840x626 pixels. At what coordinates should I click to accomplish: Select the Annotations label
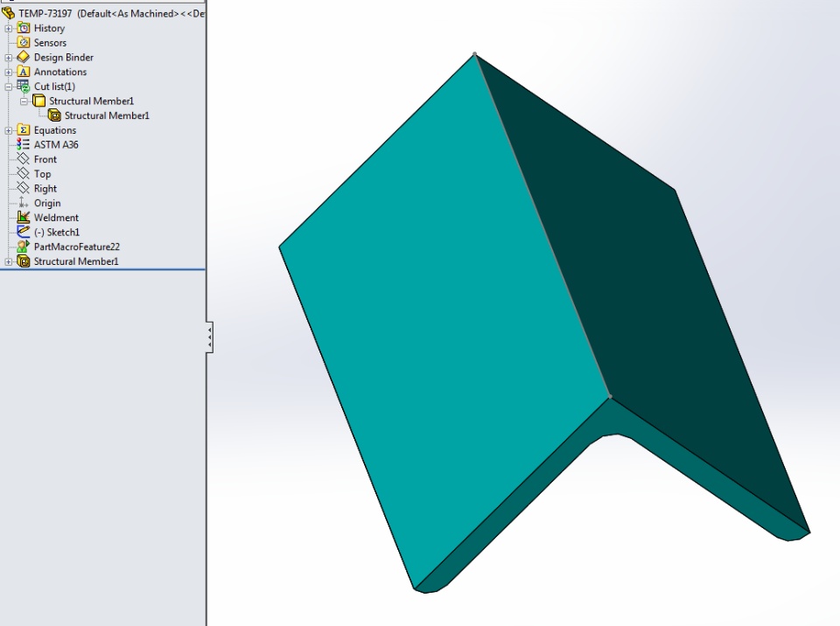pyautogui.click(x=60, y=72)
